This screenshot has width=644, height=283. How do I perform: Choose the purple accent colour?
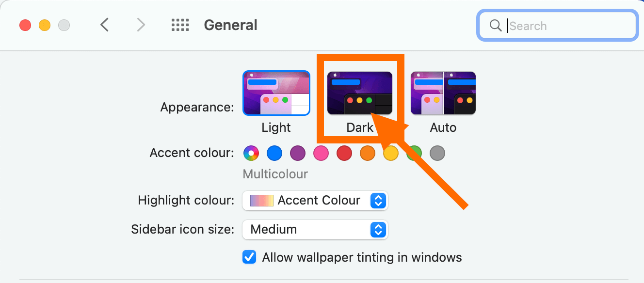coord(298,154)
